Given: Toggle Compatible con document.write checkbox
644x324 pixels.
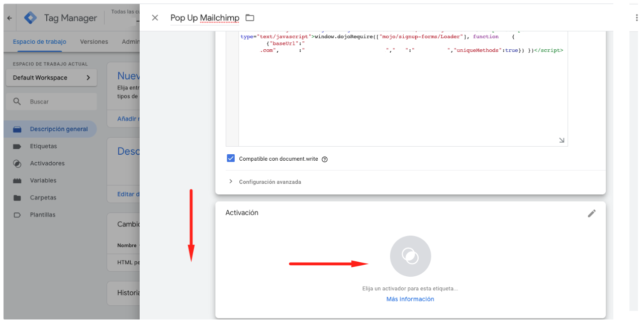Looking at the screenshot, I should tap(231, 158).
